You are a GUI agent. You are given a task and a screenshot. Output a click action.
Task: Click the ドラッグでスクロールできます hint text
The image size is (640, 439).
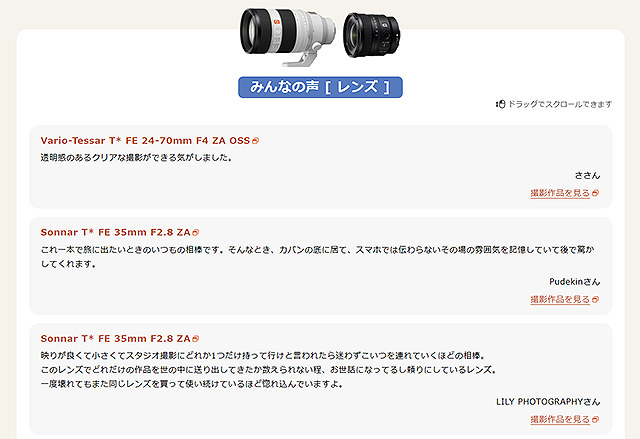click(560, 104)
